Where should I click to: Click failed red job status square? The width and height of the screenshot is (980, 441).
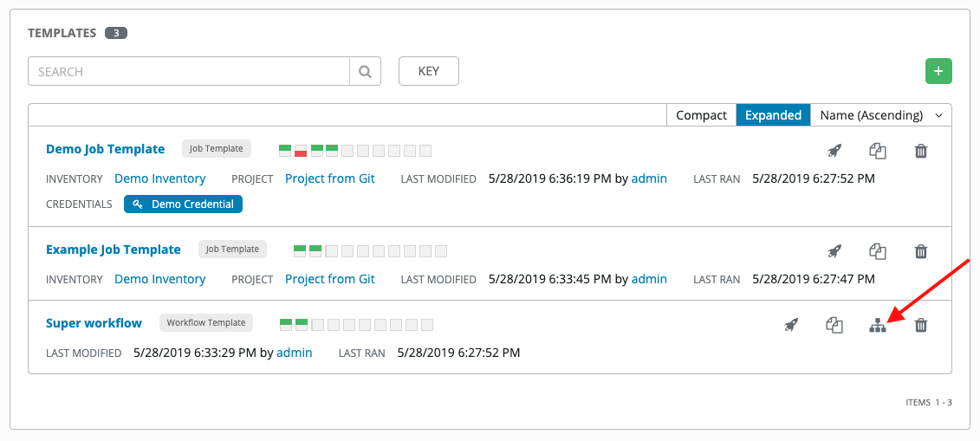[x=301, y=151]
